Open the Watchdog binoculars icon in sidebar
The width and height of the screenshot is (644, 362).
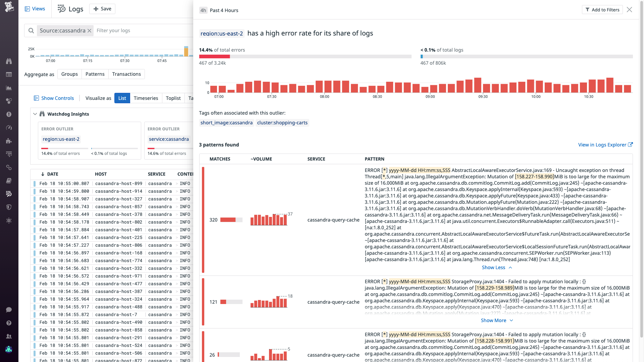tap(9, 61)
